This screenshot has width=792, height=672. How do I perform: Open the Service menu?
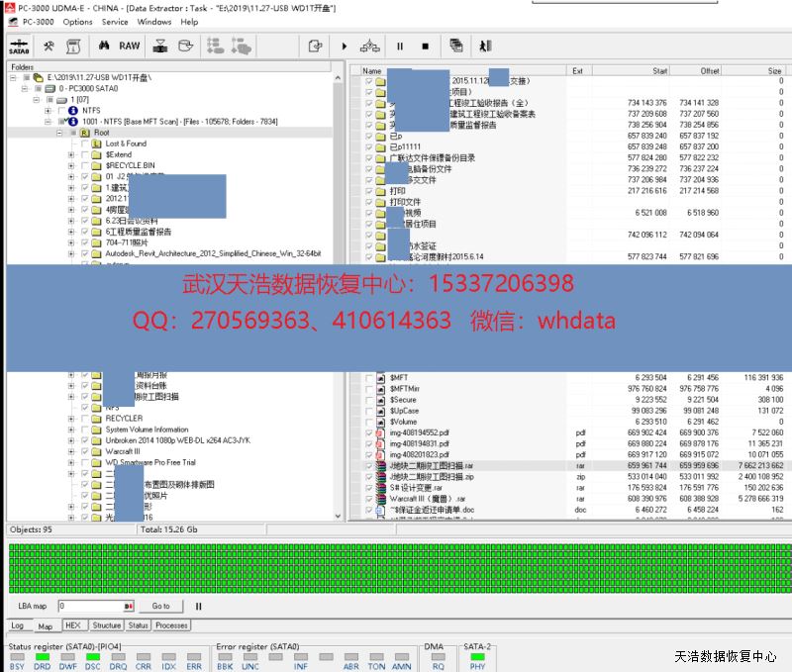pos(115,22)
